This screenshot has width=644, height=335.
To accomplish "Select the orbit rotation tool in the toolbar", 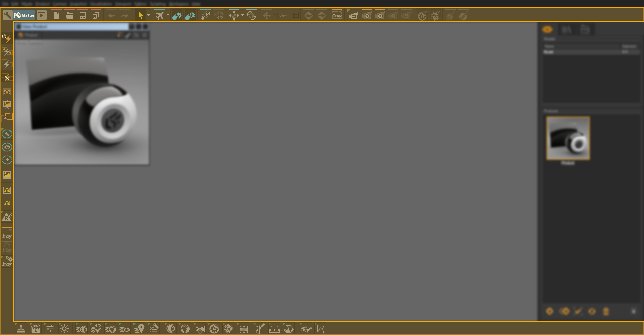I will [x=251, y=15].
